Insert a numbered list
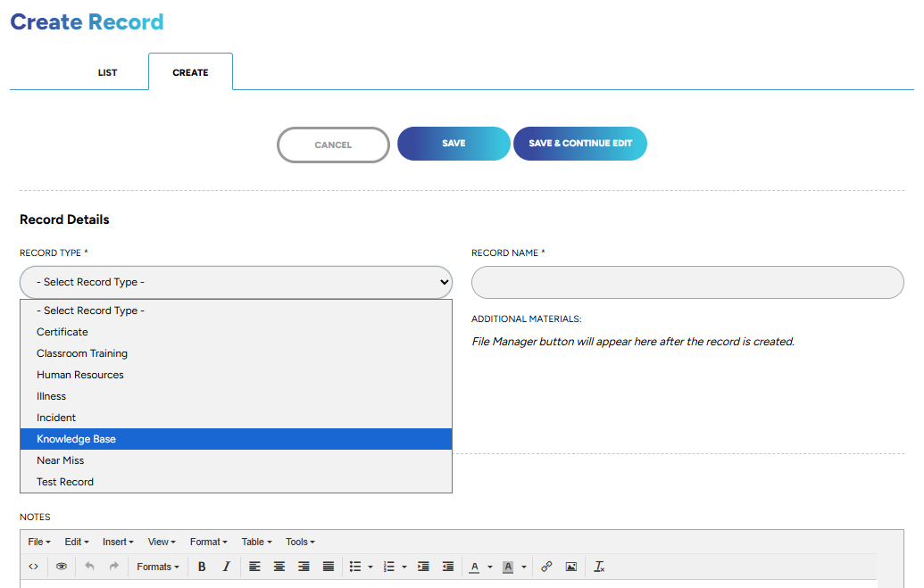The height and width of the screenshot is (588, 924). pos(389,567)
